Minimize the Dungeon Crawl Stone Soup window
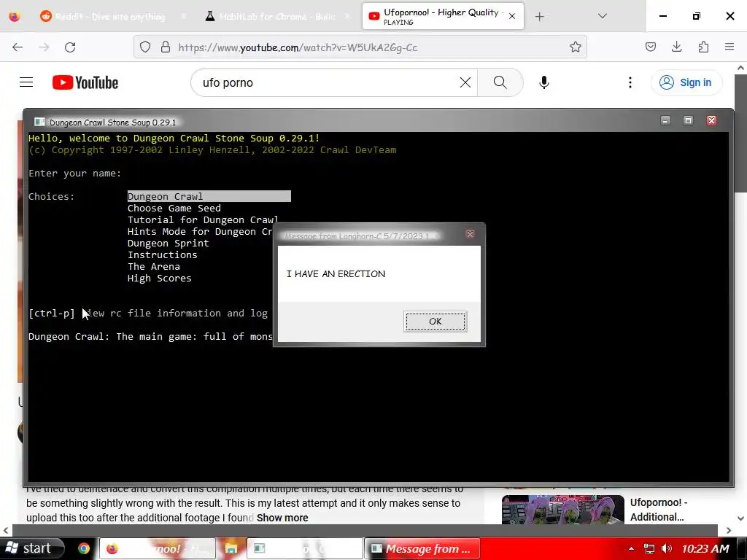The width and height of the screenshot is (747, 560). tap(665, 120)
